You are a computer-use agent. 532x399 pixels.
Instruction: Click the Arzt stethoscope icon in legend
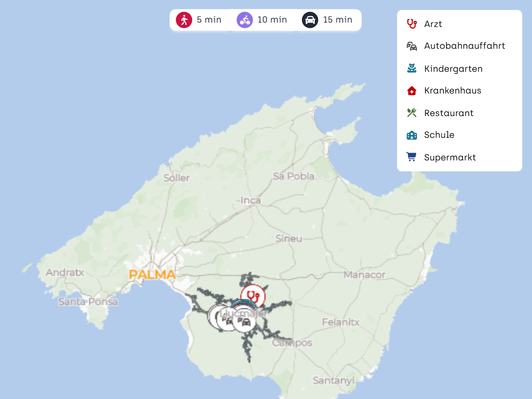point(411,24)
